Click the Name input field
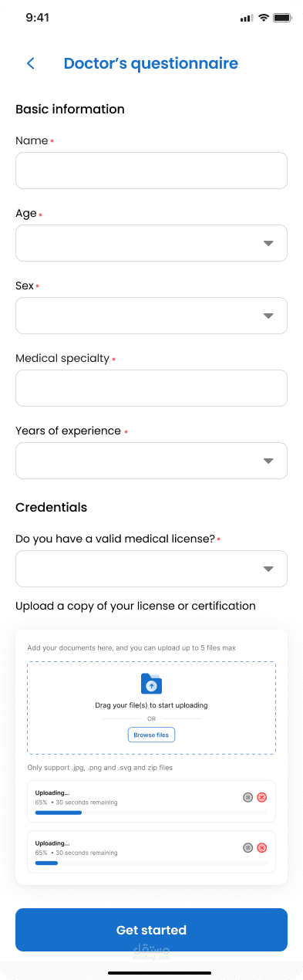 151,171
